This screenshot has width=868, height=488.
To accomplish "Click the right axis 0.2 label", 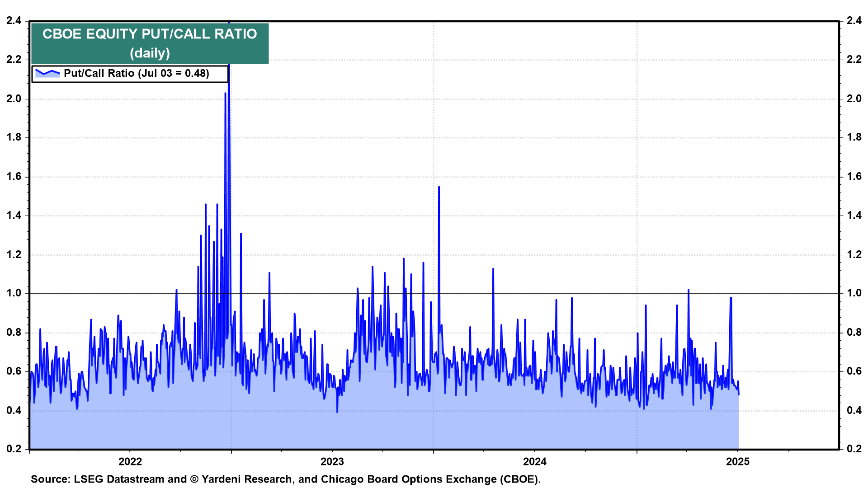I will pos(854,449).
